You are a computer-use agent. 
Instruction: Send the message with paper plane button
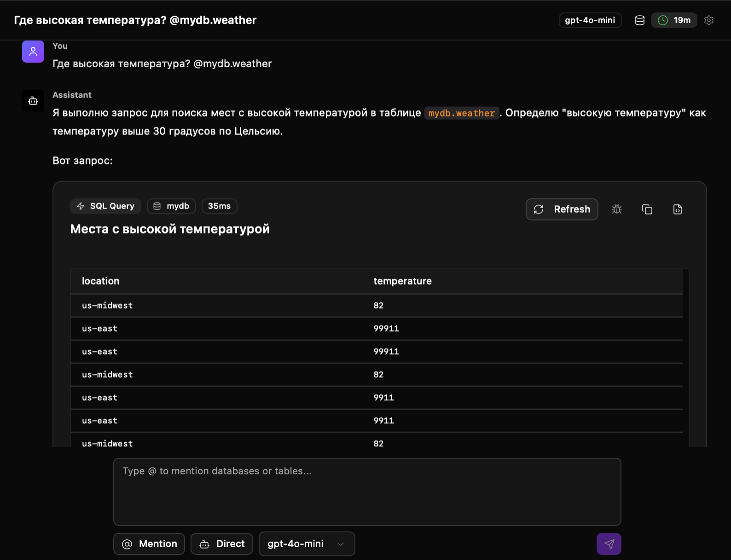tap(609, 544)
